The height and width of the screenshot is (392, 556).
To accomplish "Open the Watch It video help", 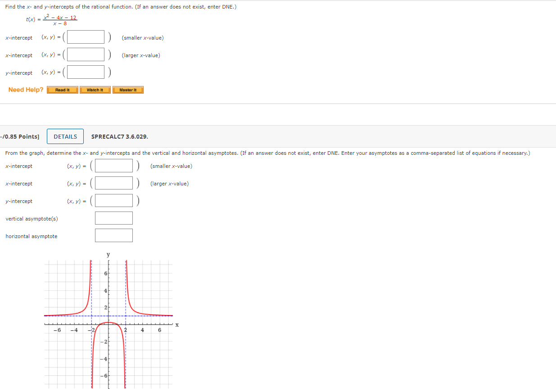I will [x=95, y=90].
